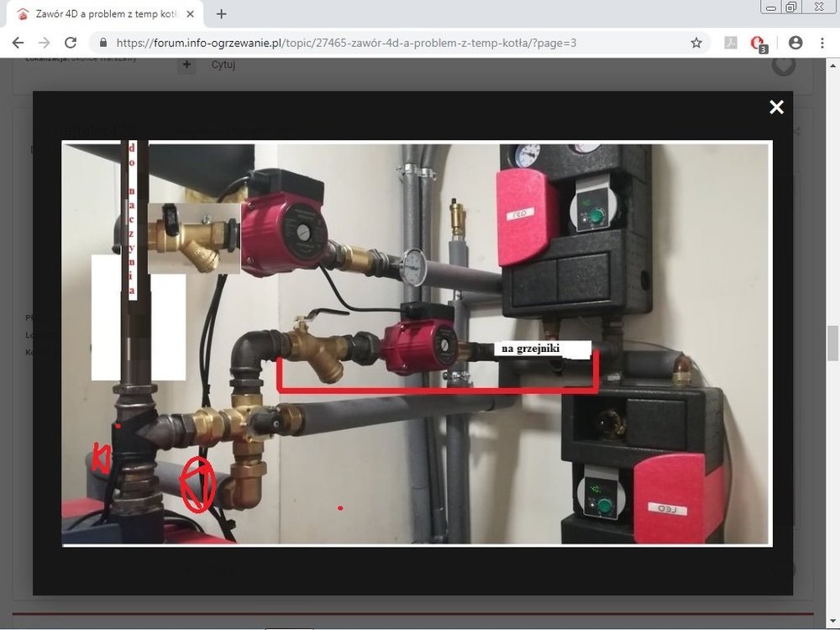Viewport: 840px width, 630px height.
Task: Go back to the previous page
Action: coord(18,43)
